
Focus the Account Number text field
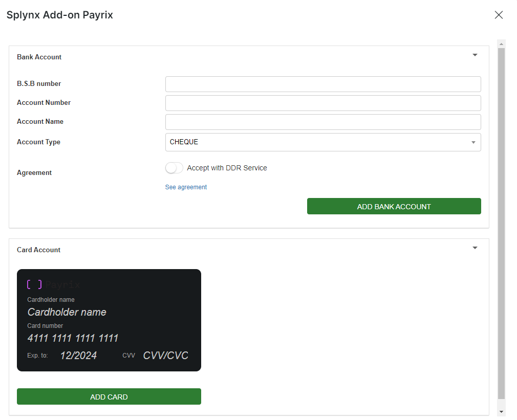[323, 103]
